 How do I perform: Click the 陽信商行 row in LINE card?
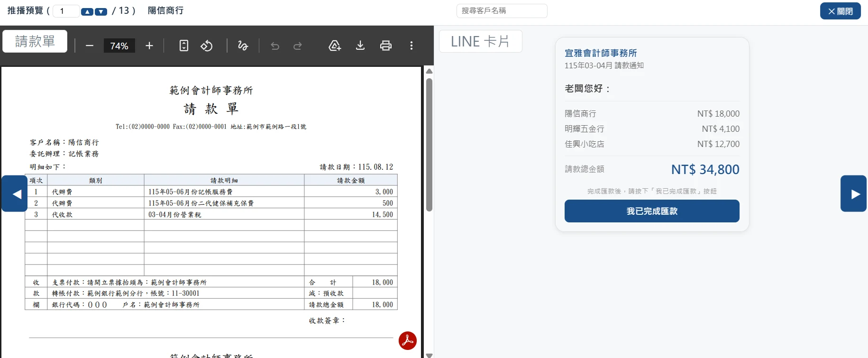click(652, 114)
